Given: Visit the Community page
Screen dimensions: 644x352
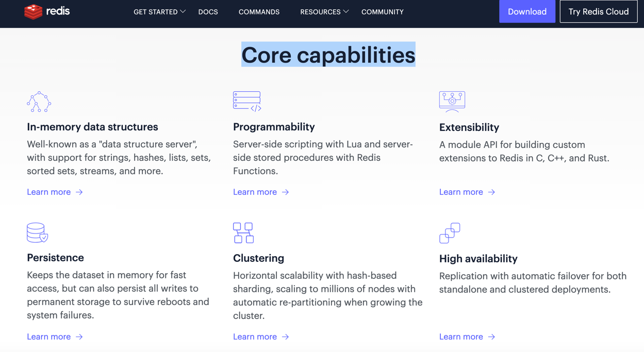Looking at the screenshot, I should (383, 12).
